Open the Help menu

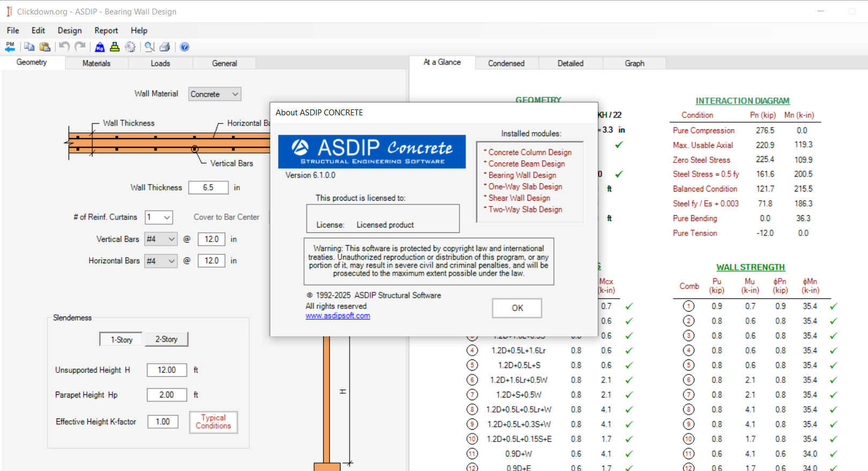[x=139, y=31]
